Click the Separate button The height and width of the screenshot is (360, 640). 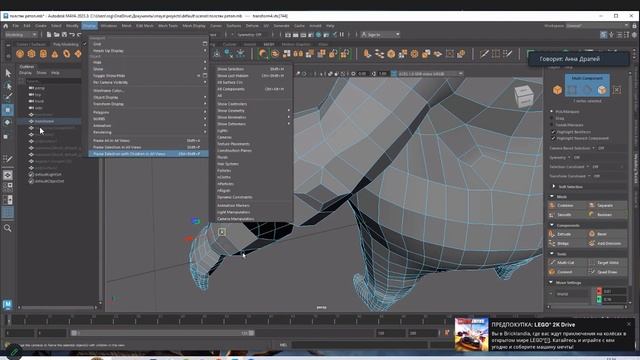(x=607, y=205)
